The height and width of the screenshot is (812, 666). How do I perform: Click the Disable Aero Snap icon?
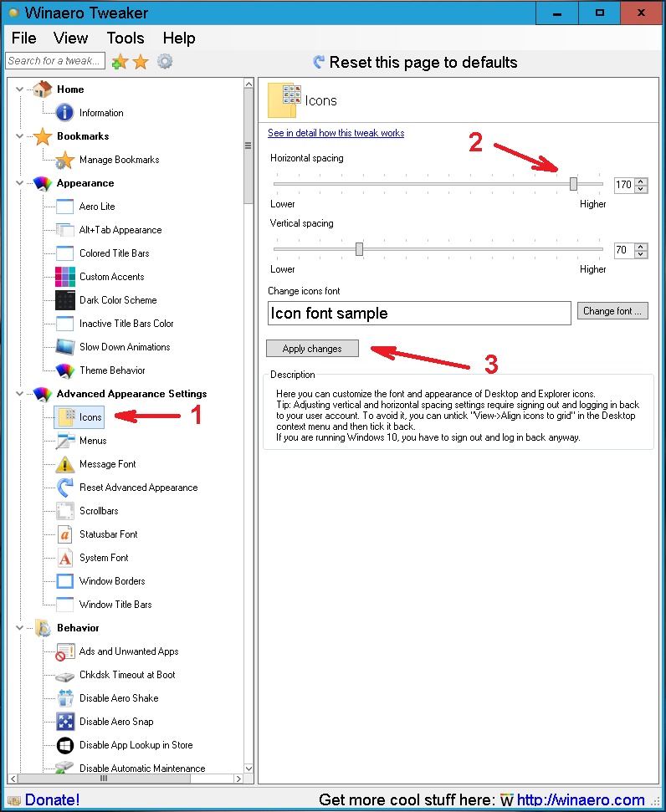(x=64, y=722)
